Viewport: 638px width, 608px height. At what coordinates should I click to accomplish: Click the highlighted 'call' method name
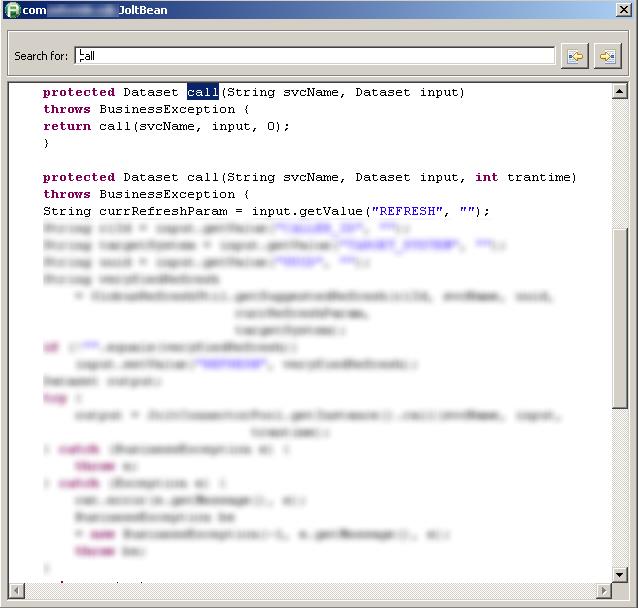pos(203,92)
